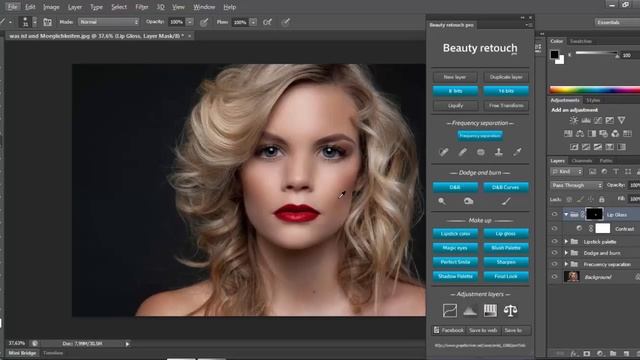Select the eyedropper icon under Frequency separation
640x360 pixels.
pyautogui.click(x=517, y=152)
